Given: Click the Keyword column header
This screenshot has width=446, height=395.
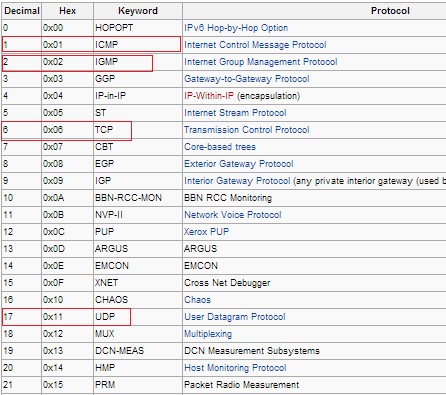Looking at the screenshot, I should [x=138, y=11].
